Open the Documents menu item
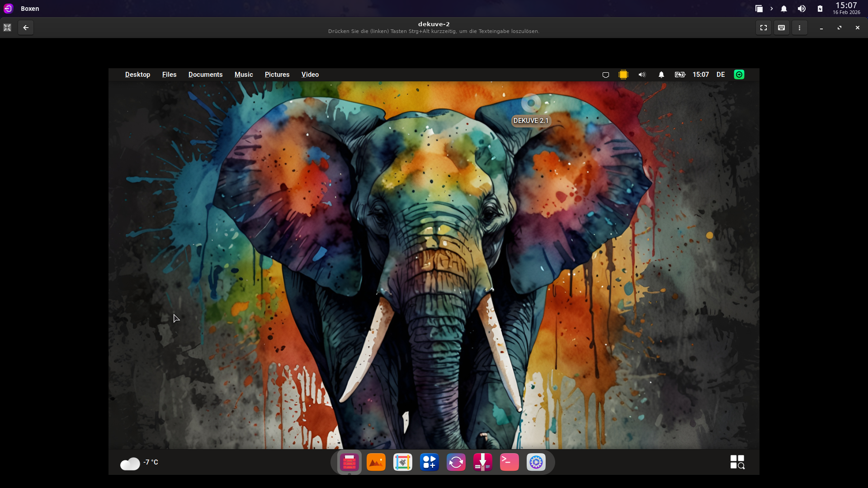Image resolution: width=868 pixels, height=488 pixels. pyautogui.click(x=205, y=75)
